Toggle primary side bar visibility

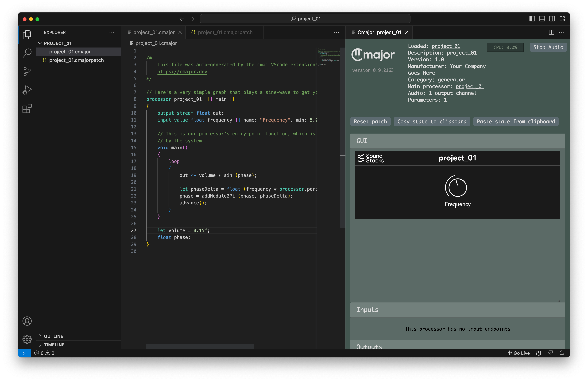(x=532, y=19)
